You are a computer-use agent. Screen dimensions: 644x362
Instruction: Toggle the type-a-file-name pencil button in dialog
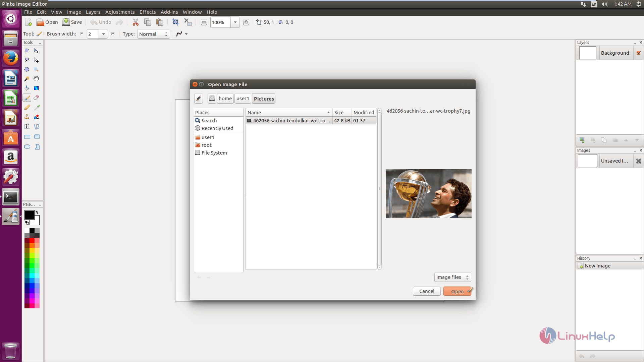tap(199, 98)
